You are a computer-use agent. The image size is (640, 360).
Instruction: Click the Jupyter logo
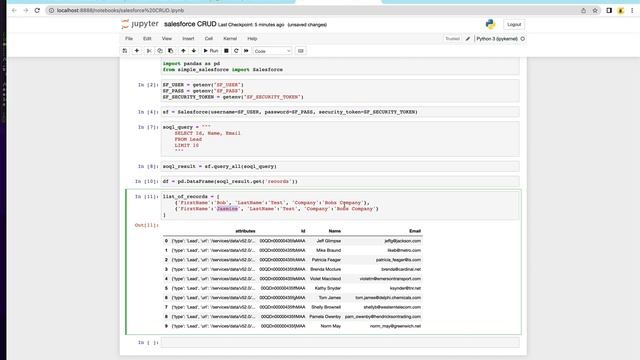tap(140, 24)
